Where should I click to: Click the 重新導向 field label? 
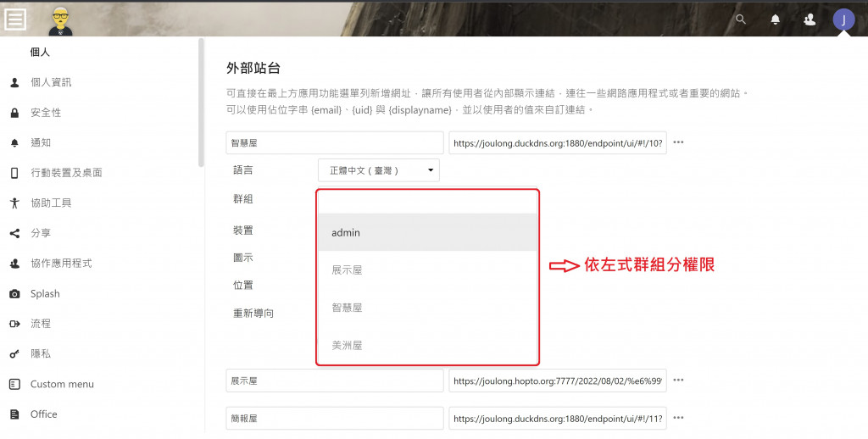[x=253, y=314]
